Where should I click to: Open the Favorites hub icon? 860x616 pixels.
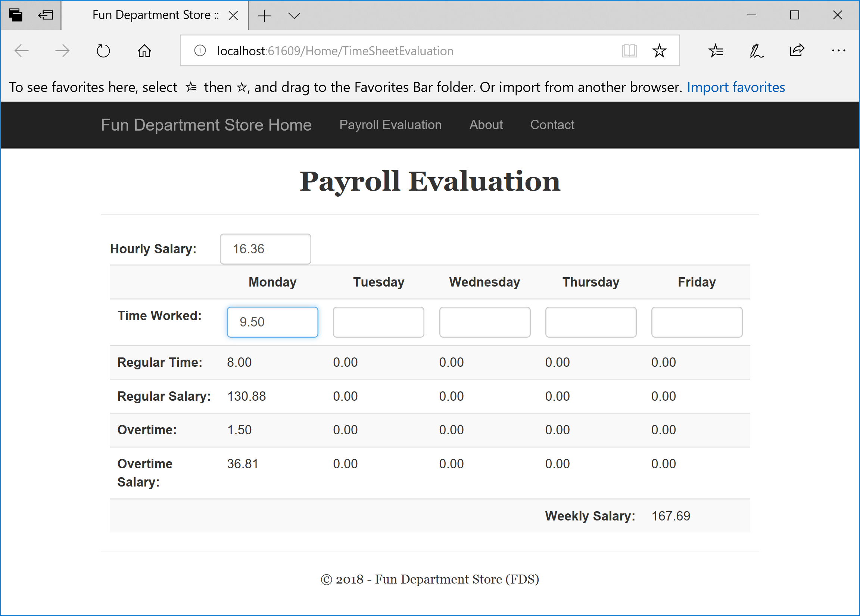[716, 51]
